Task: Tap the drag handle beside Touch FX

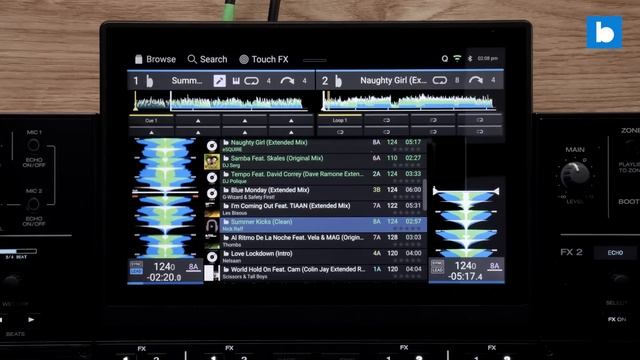Action: (315, 60)
